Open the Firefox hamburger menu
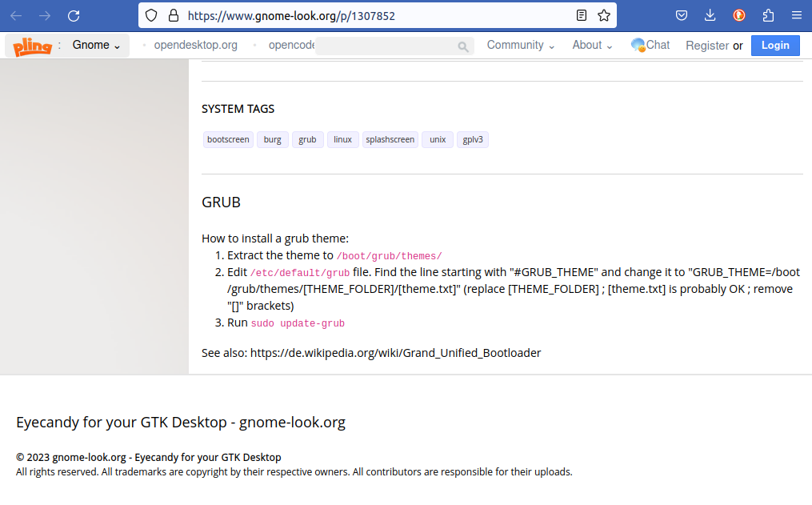812x505 pixels. click(797, 15)
